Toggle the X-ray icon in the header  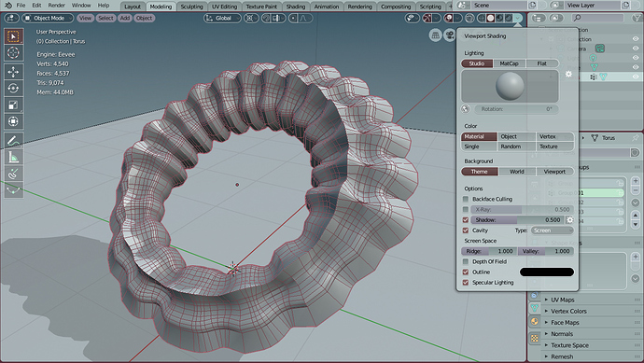(469, 18)
